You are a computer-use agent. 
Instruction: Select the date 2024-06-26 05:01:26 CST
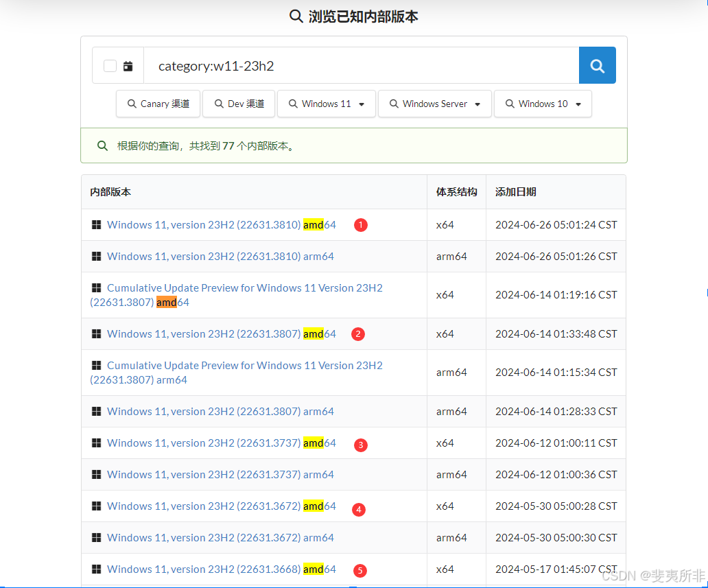tap(556, 257)
